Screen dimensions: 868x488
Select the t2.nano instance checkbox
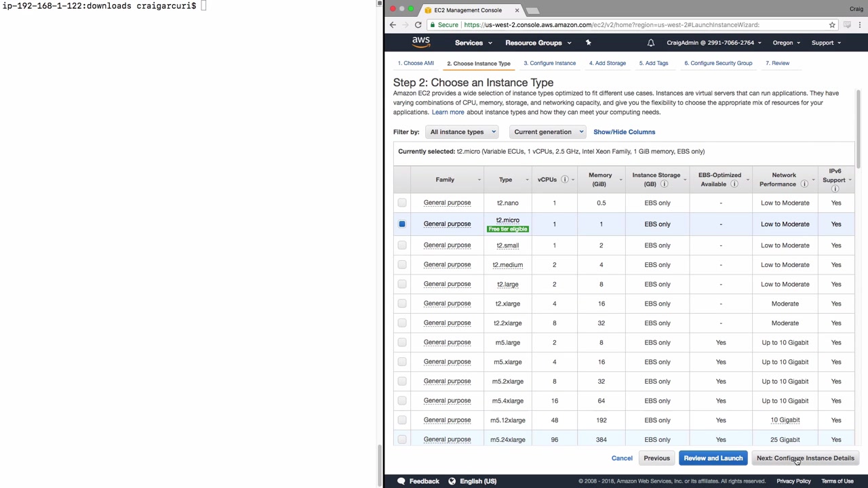[x=402, y=203]
